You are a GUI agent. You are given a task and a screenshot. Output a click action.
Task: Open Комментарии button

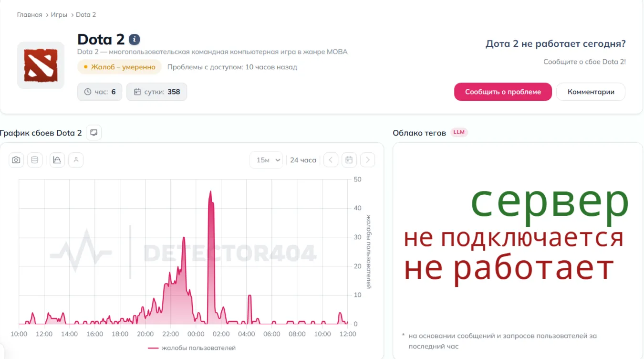[x=591, y=92]
